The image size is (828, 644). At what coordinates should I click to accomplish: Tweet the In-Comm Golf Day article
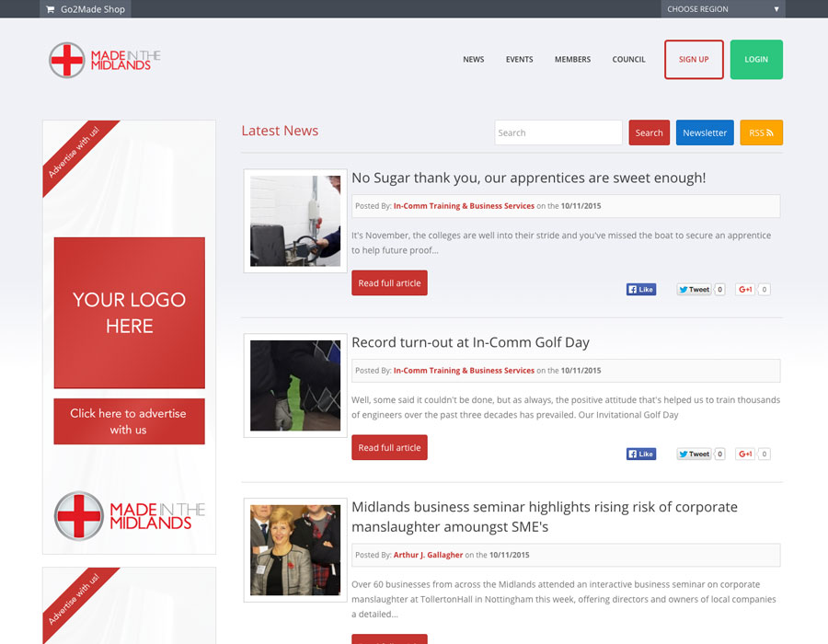pos(694,454)
